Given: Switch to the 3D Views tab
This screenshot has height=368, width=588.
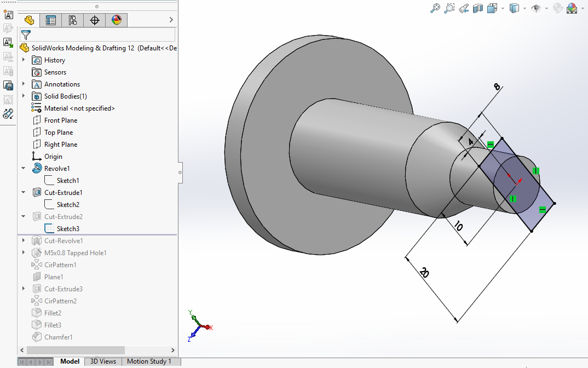Looking at the screenshot, I should point(103,361).
